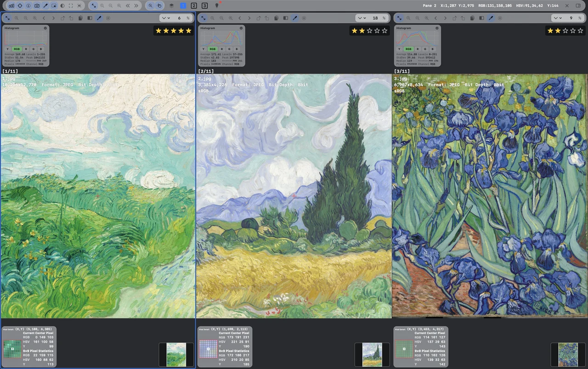Viewport: 588px width, 369px height.
Task: Select the R channel in 2.jpg histogram
Action: coord(222,49)
